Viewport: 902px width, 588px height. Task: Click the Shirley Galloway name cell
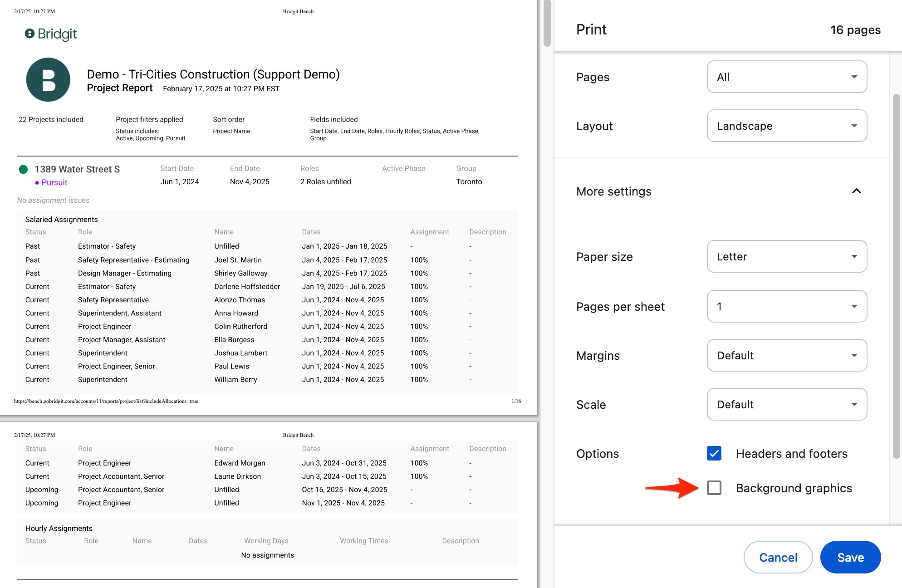pyautogui.click(x=241, y=273)
